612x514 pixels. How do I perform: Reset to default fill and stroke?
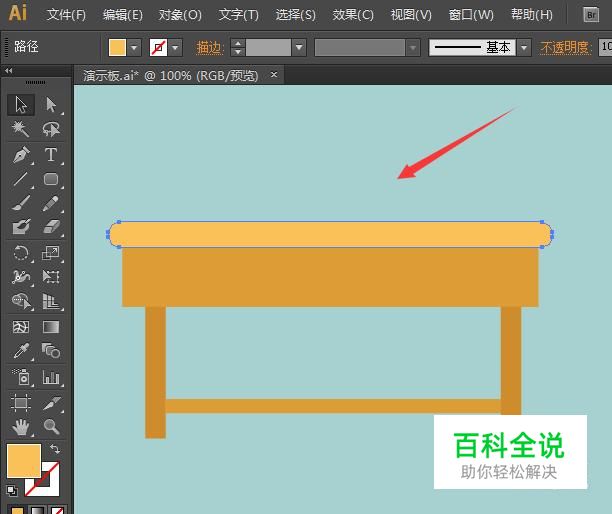[x=12, y=490]
